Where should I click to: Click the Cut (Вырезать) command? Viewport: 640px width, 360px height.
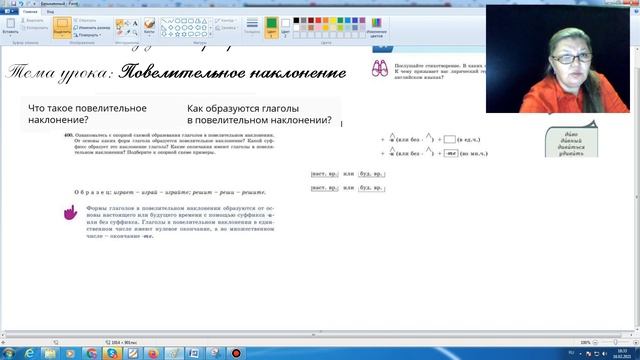pos(32,20)
